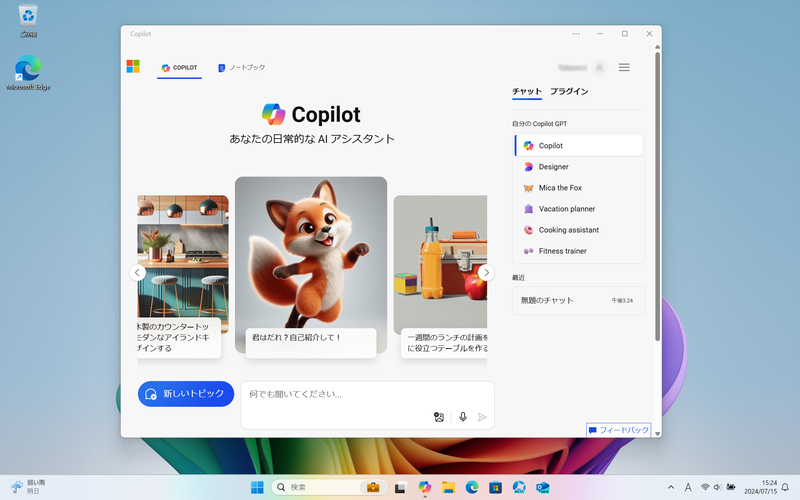The width and height of the screenshot is (800, 500).
Task: Open the three-dots options in title bar
Action: click(x=576, y=34)
